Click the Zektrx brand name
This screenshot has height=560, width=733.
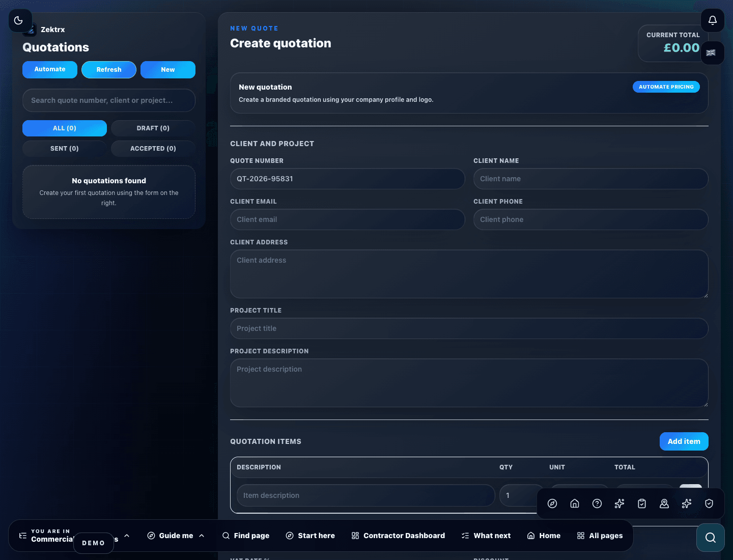coord(53,30)
